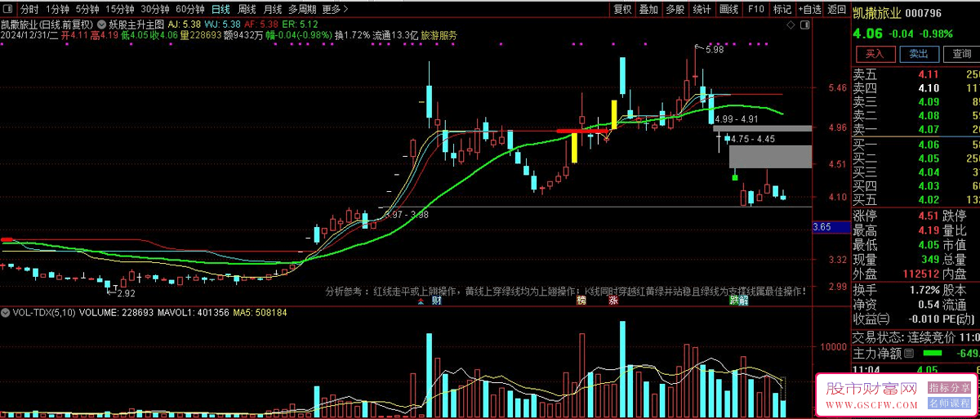This screenshot has width=980, height=419.
Task: Open the 复权 adjustment menu
Action: 622,10
